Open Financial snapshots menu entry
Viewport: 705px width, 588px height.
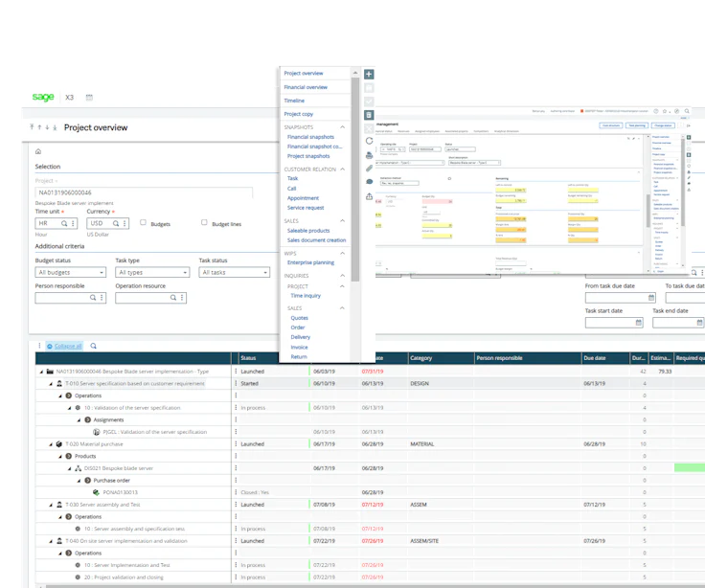coord(310,137)
